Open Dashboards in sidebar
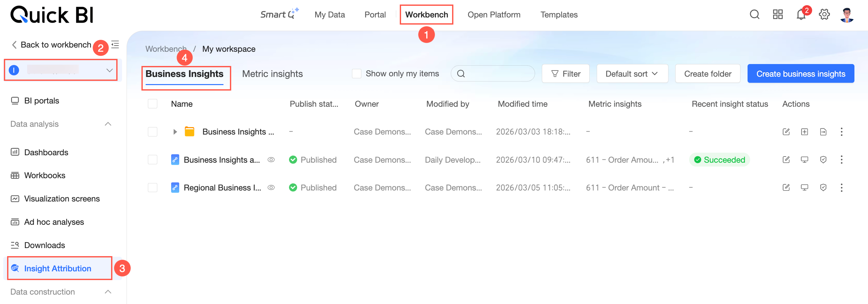 (x=39, y=152)
